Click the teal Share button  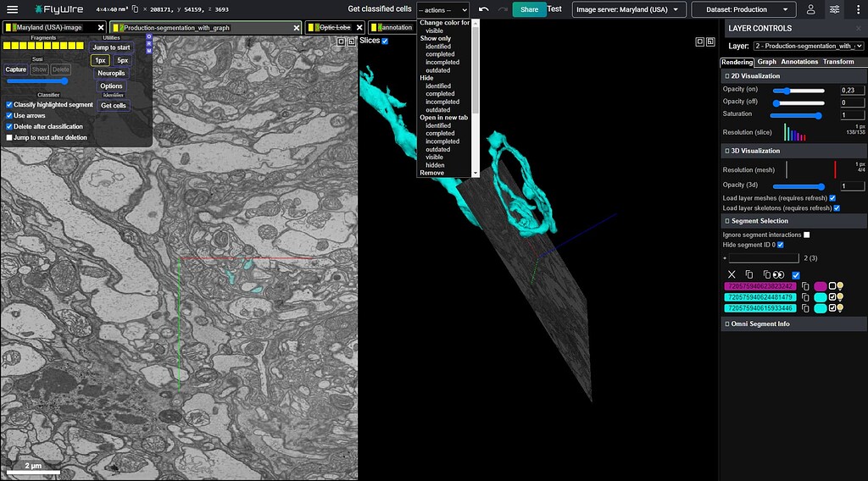[x=529, y=9]
